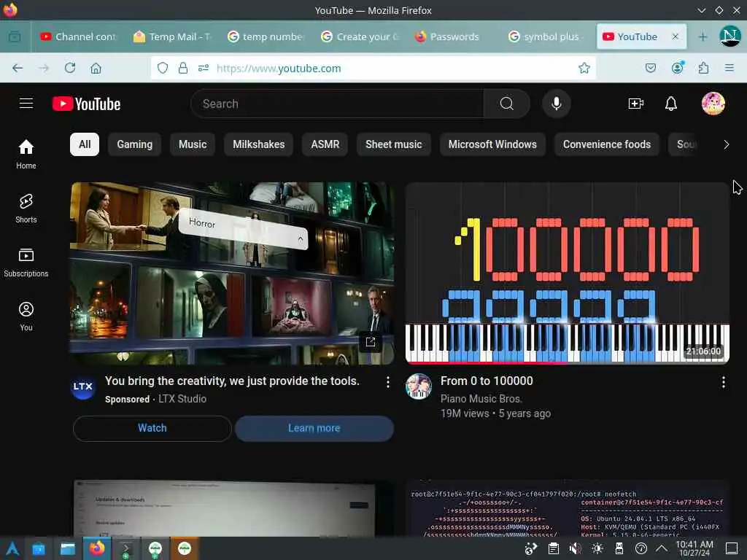Switch to the Channel content tab

pos(80,36)
